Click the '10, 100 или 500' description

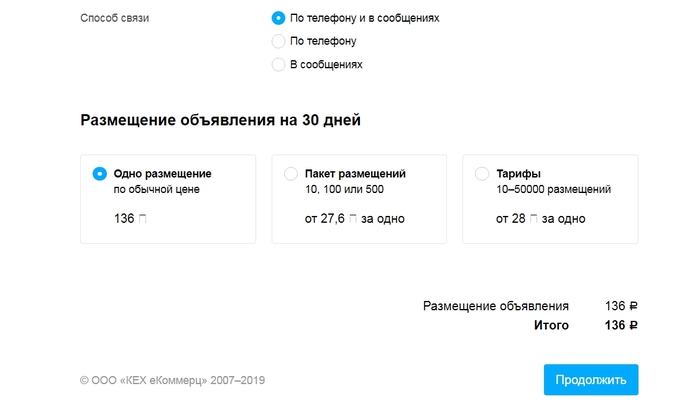tap(344, 189)
